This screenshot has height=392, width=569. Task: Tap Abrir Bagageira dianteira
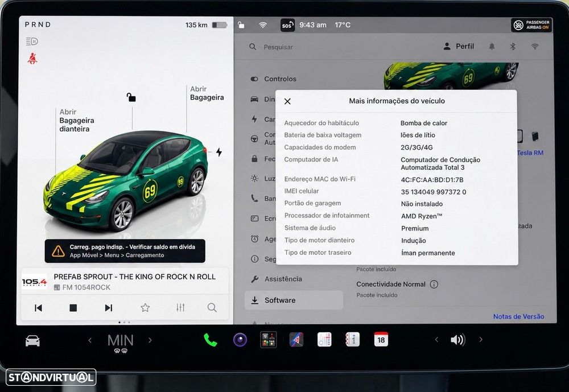[77, 121]
